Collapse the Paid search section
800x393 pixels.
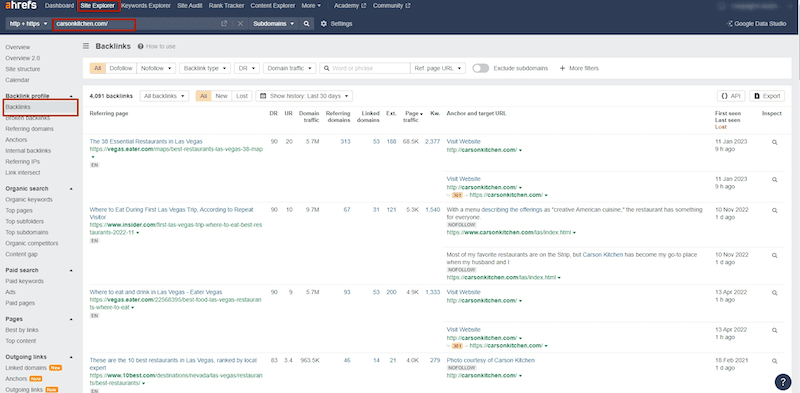pyautogui.click(x=71, y=271)
